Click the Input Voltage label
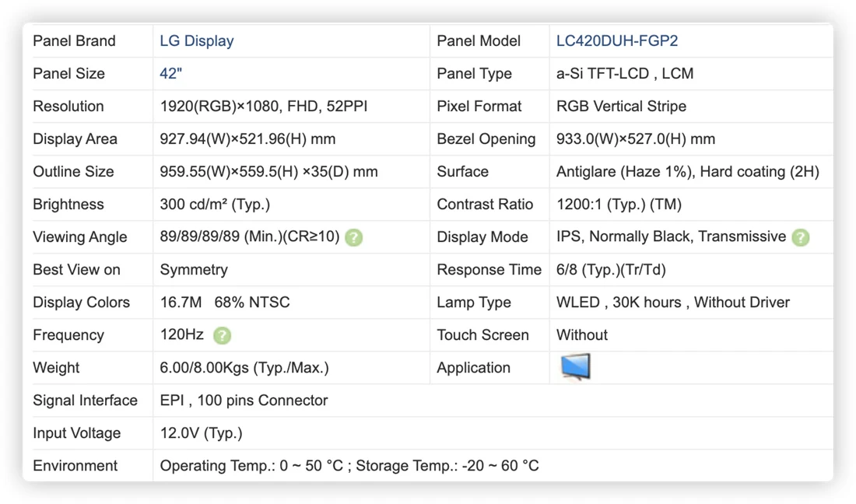Screen dimensions: 856x504 click(x=77, y=434)
